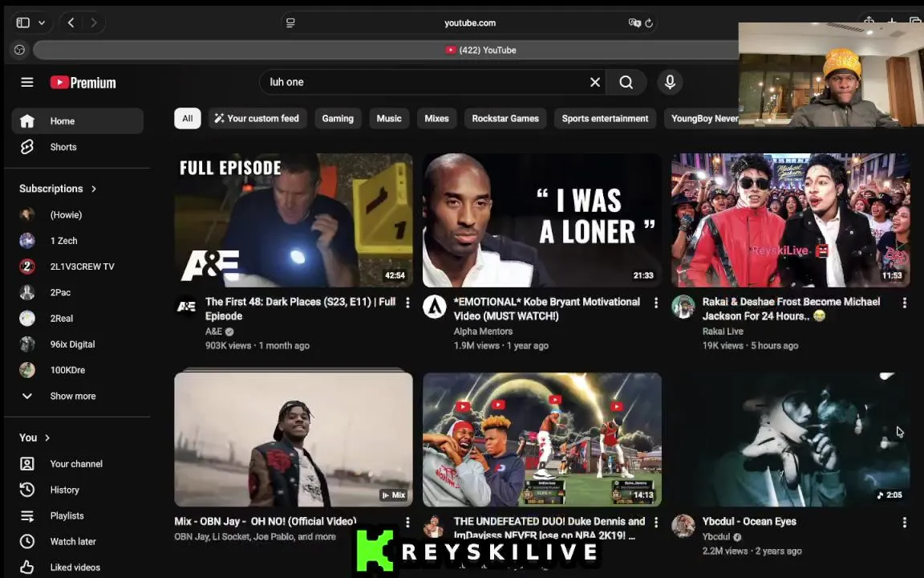Select the Mixes filter chip
The width and height of the screenshot is (924, 578).
436,119
